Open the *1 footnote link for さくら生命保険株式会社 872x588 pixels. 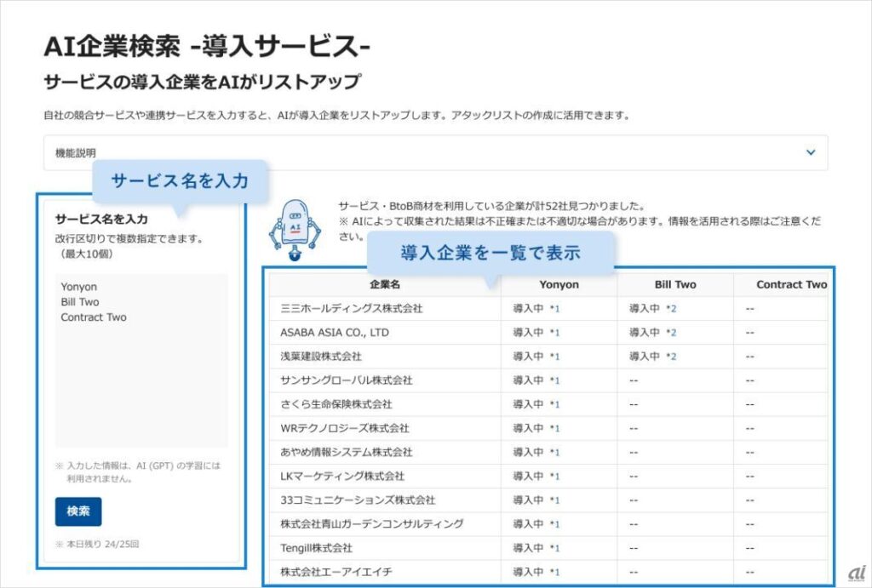point(554,404)
